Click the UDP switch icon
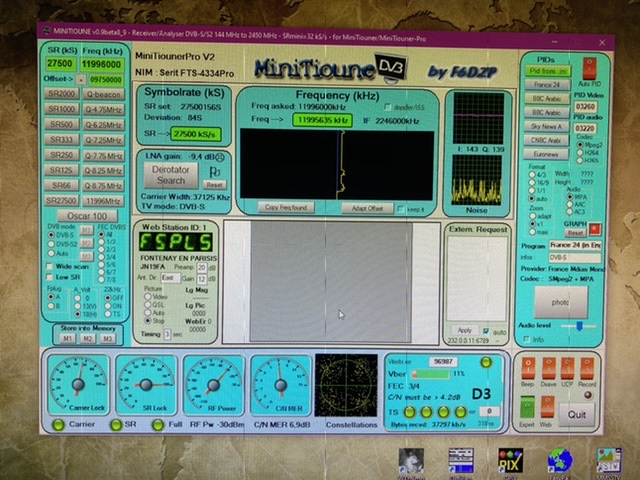This screenshot has height=480, width=640. click(567, 368)
